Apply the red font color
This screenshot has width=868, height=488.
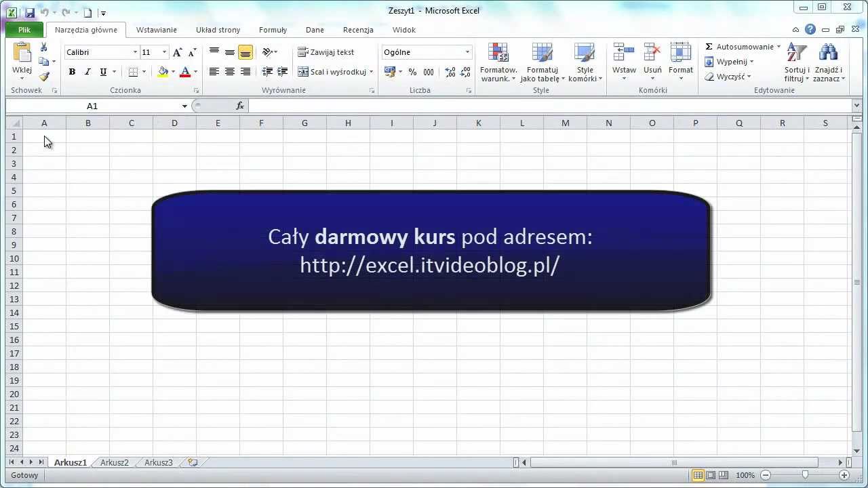185,72
